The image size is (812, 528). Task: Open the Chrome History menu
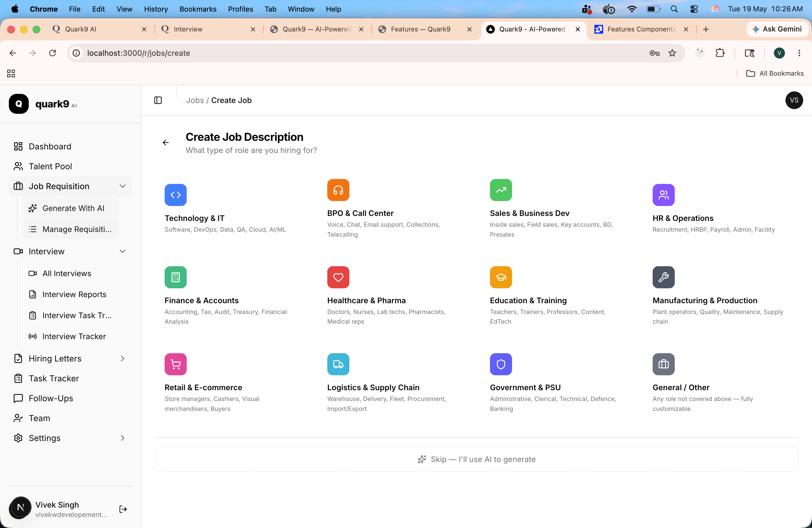point(156,9)
